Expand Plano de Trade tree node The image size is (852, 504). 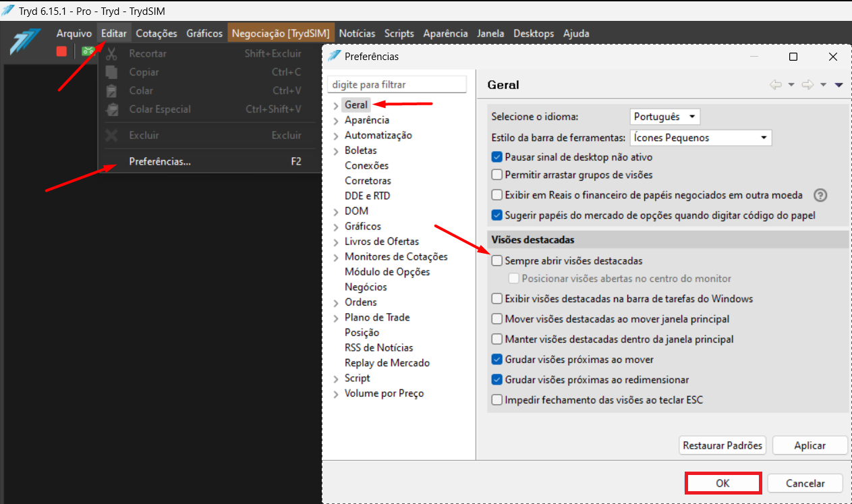[x=336, y=318]
